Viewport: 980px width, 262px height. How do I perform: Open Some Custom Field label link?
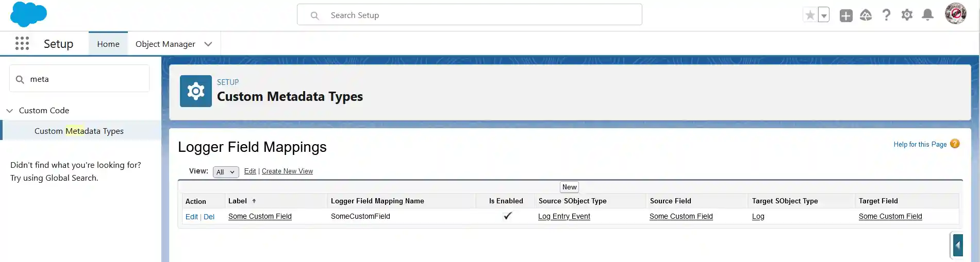(260, 216)
